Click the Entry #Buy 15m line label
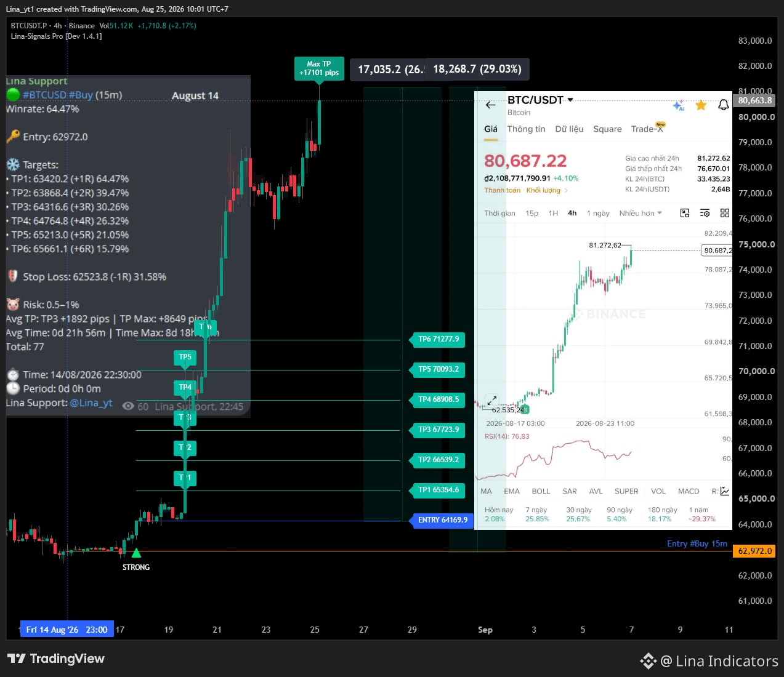Viewport: 784px width, 677px height. point(697,543)
